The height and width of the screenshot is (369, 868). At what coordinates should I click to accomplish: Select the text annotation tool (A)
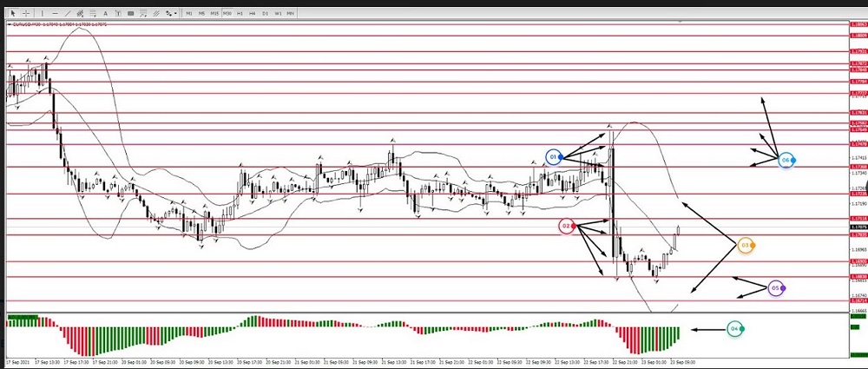[105, 13]
